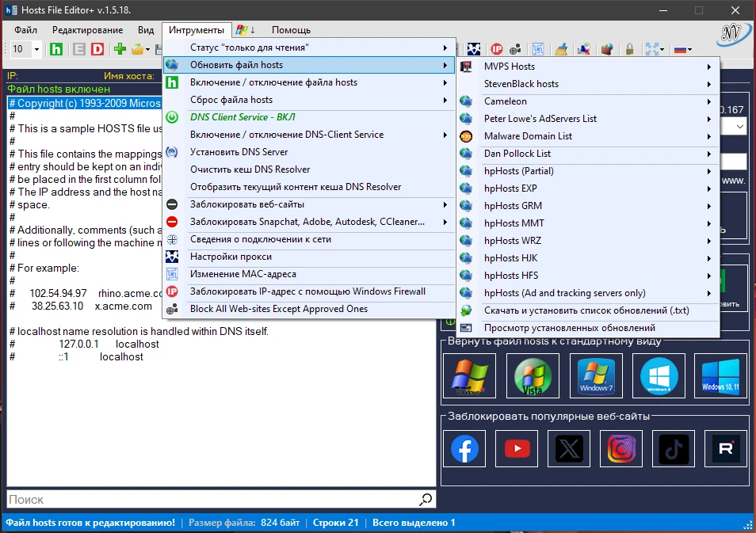Click the TikTok block icon
The height and width of the screenshot is (533, 756).
[x=674, y=449]
